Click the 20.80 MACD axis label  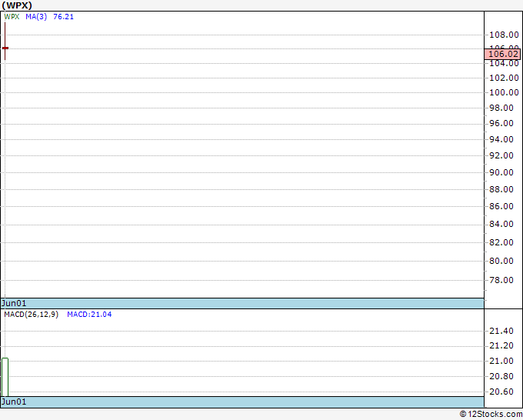501,376
